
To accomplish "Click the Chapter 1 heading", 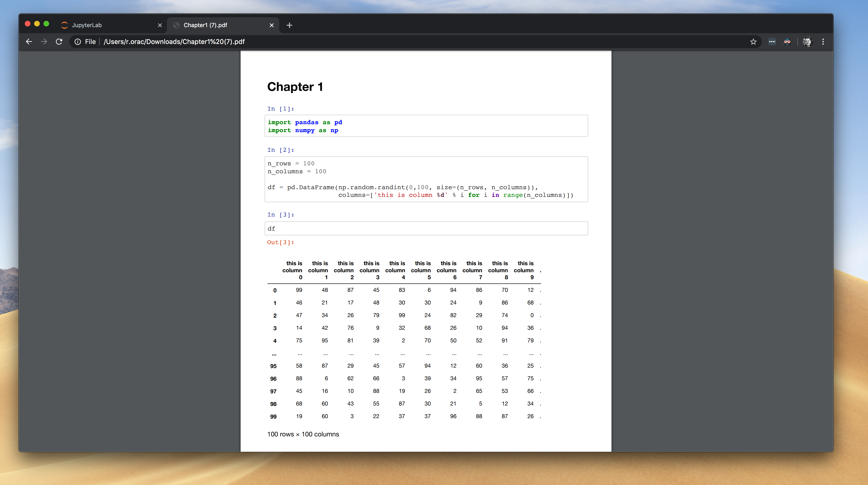I will [295, 87].
